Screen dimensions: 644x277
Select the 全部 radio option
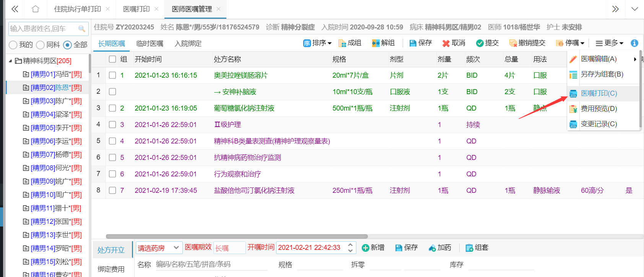click(67, 45)
